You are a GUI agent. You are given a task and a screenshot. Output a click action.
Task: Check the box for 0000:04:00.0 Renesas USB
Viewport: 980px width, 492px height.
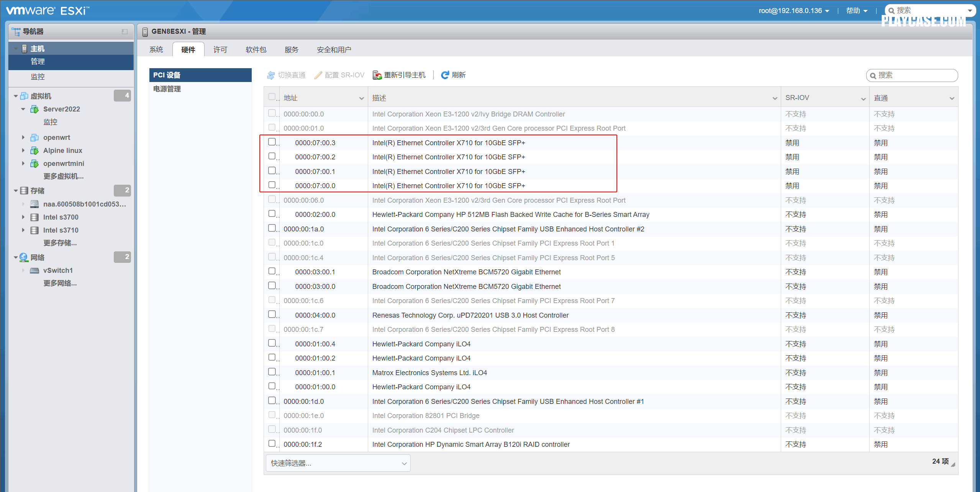tap(272, 314)
